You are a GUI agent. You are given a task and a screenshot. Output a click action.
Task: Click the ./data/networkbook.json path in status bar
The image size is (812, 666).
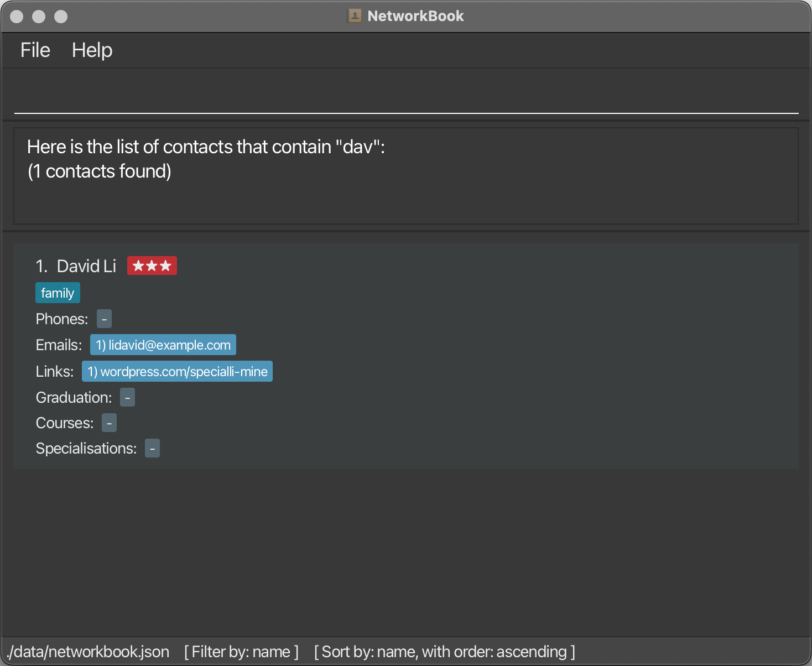(88, 652)
